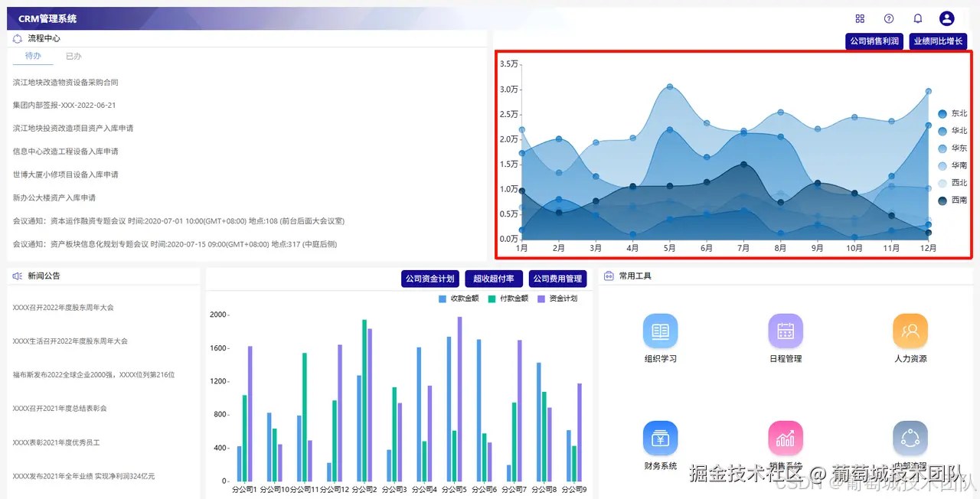This screenshot has height=499, width=980.
Task: Open the 组织学习 tool icon
Action: [x=661, y=331]
